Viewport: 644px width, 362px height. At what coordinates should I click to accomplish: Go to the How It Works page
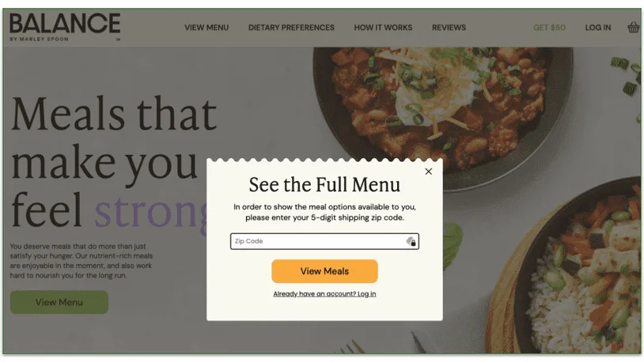pyautogui.click(x=383, y=28)
